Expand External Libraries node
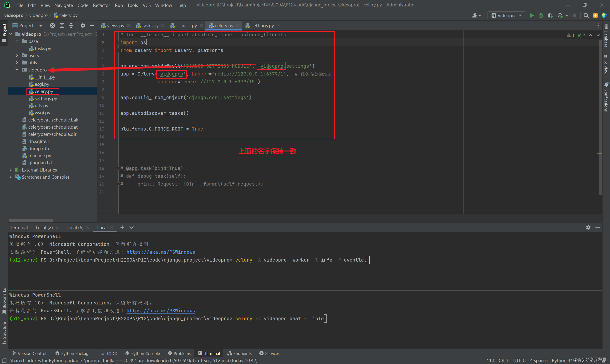Image resolution: width=610 pixels, height=364 pixels. [x=10, y=170]
